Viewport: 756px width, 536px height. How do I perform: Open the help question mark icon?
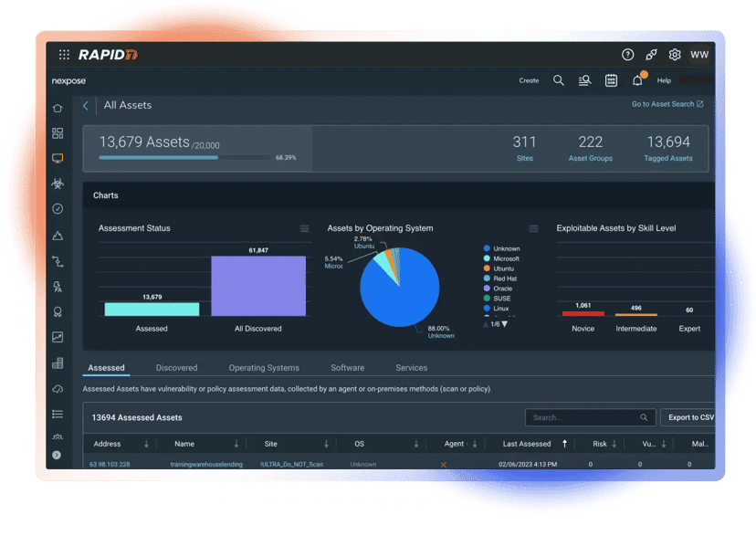[x=627, y=55]
